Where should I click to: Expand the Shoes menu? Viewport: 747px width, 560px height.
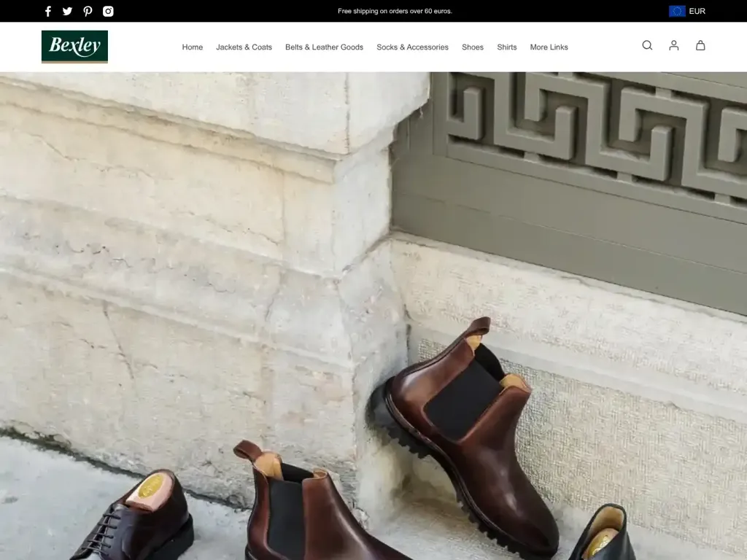[x=473, y=47]
